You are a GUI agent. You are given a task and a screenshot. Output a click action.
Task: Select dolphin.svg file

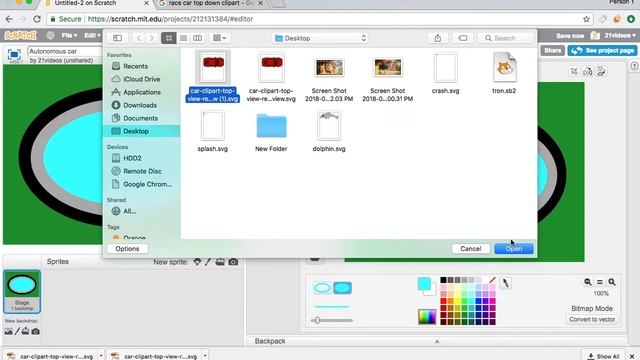point(329,131)
